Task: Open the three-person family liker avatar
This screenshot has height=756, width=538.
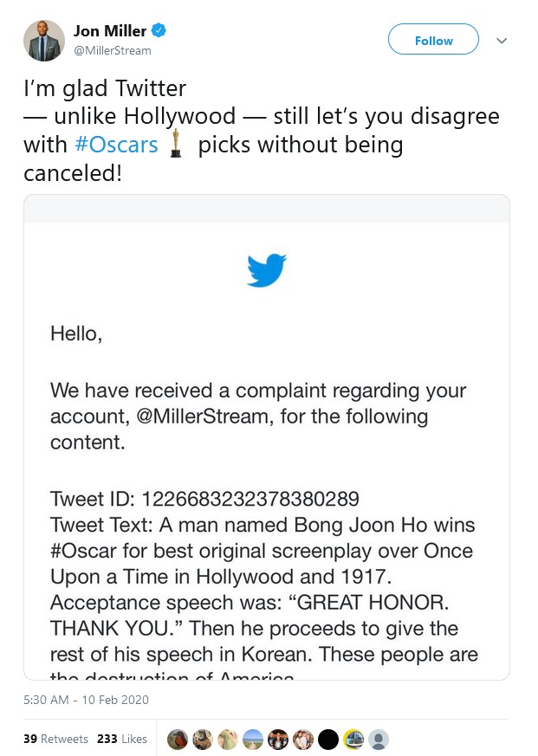Action: [x=303, y=740]
